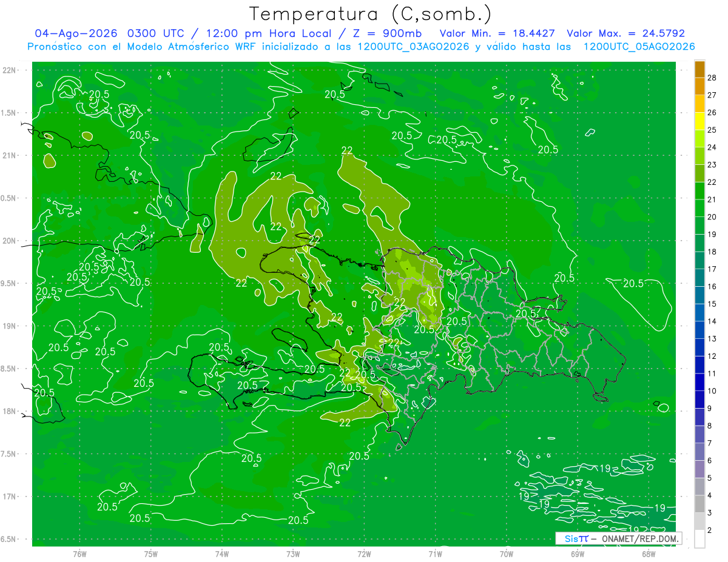Click the legend scale value 27
728x562 pixels.
coord(712,95)
